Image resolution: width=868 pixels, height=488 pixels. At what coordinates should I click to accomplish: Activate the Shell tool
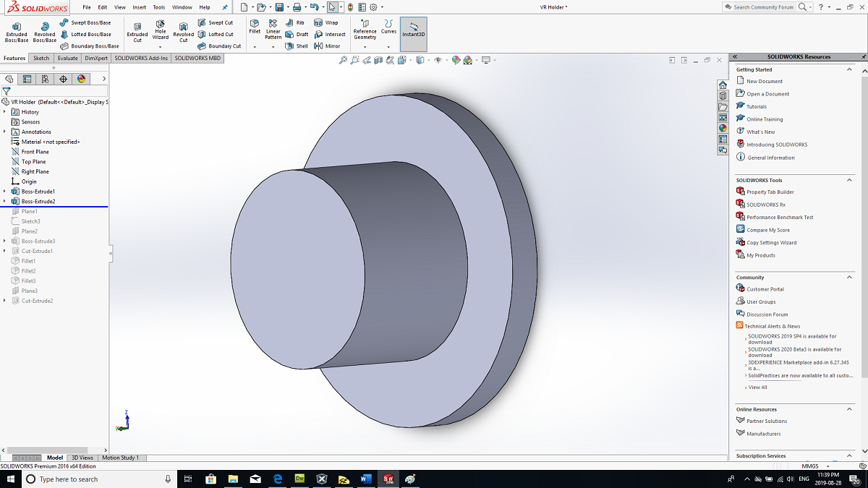point(297,46)
